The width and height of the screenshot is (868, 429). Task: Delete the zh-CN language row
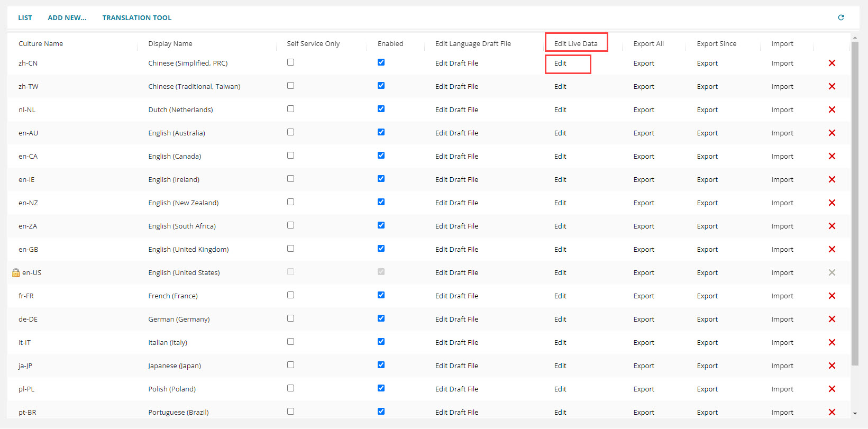(832, 63)
